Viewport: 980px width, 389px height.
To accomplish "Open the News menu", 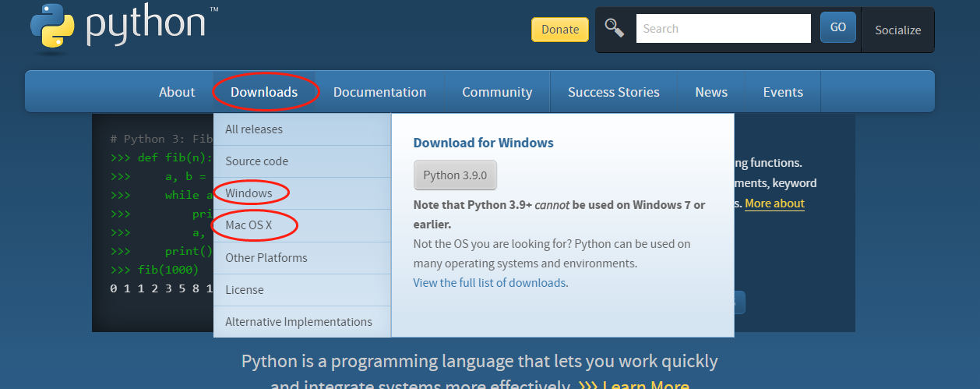I will pos(711,92).
